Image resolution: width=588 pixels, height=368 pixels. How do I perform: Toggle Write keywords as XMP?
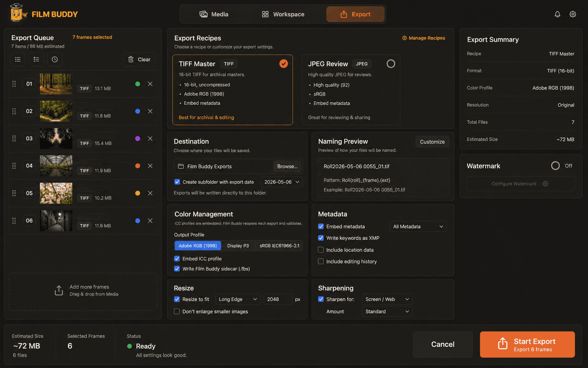[321, 238]
